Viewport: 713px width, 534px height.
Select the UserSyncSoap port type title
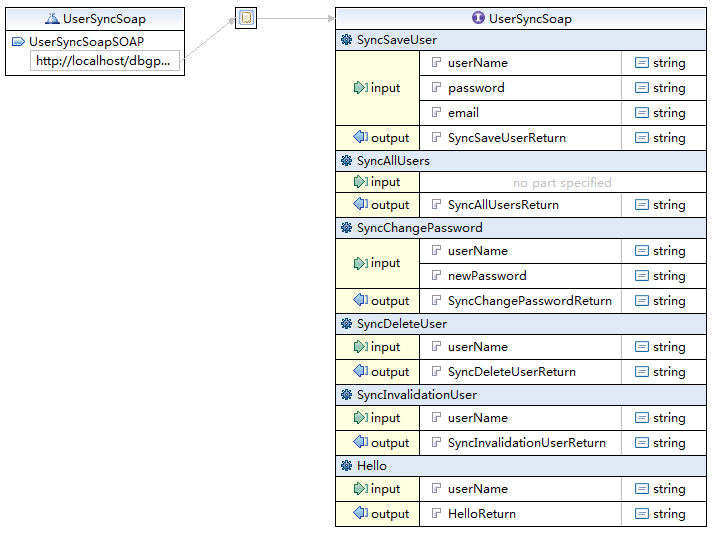click(x=530, y=19)
